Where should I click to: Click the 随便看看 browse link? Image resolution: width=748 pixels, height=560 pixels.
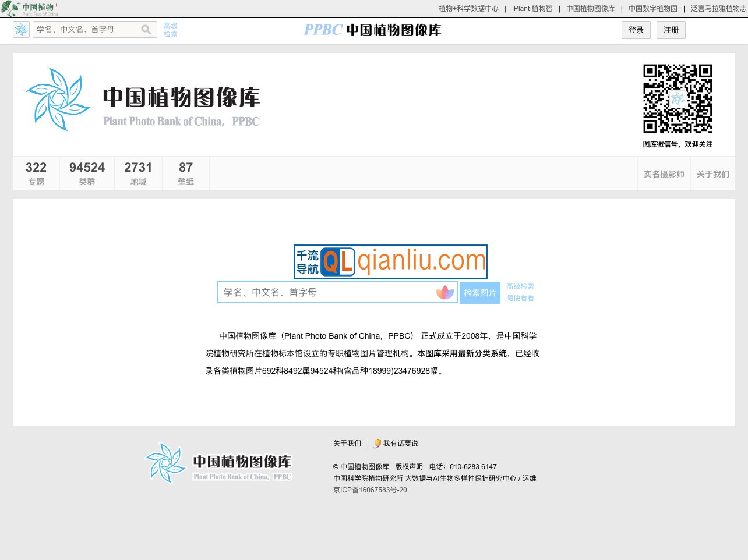pos(520,297)
